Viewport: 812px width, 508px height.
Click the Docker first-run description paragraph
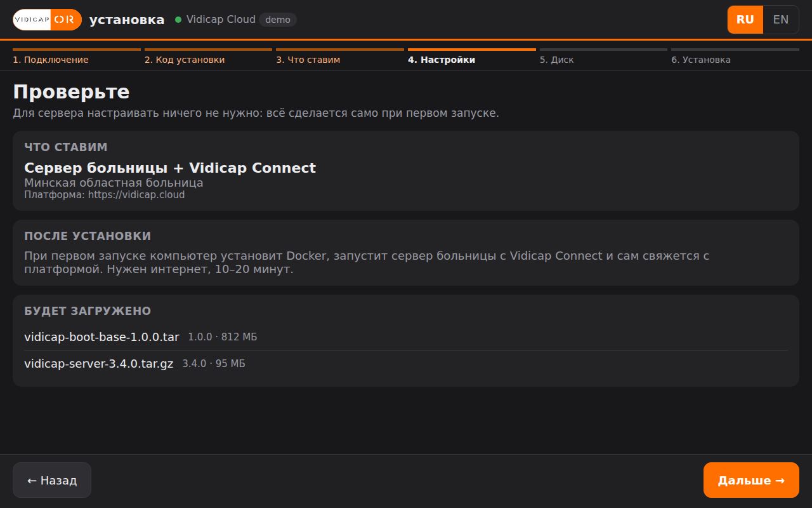pyautogui.click(x=367, y=262)
